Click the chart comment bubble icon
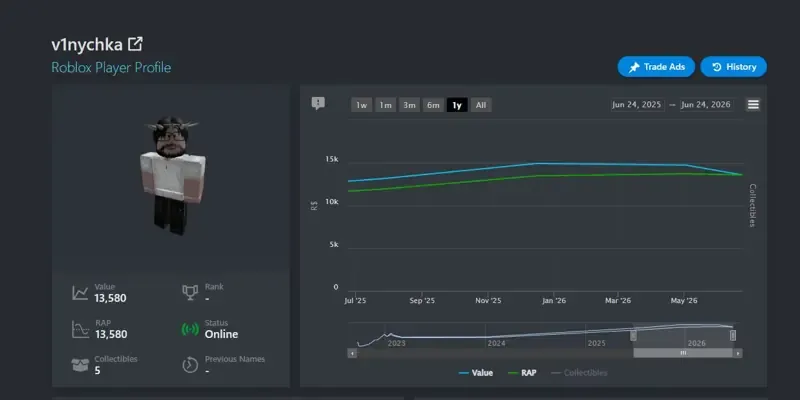Image resolution: width=800 pixels, height=400 pixels. click(318, 104)
